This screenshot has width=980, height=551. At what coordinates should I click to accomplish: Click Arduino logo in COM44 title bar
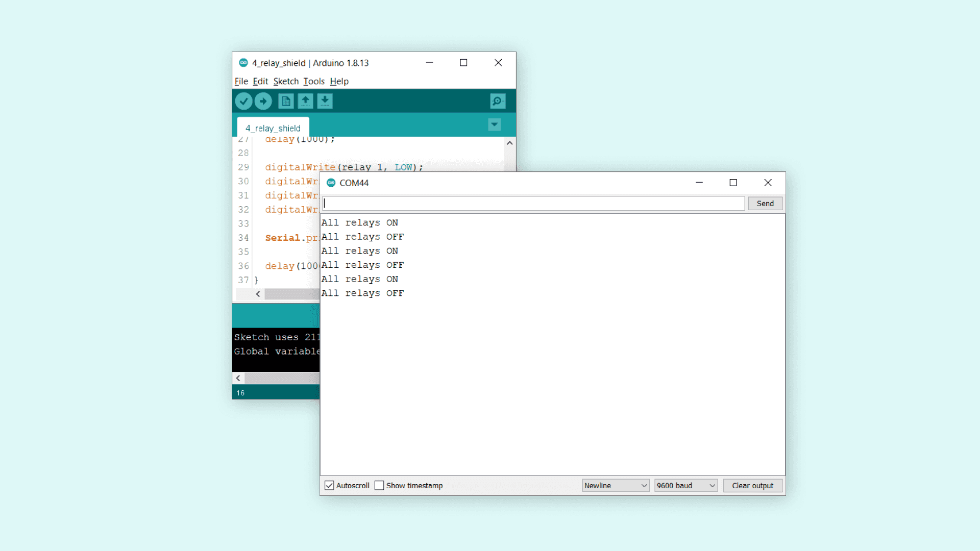331,183
